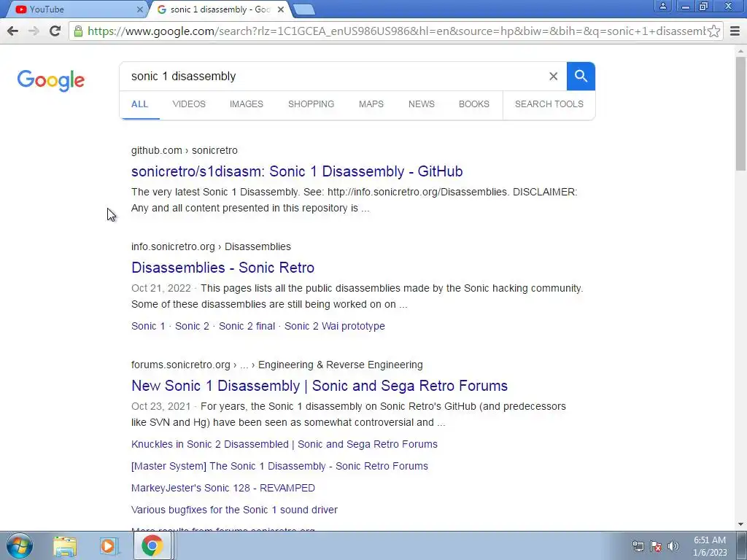Open File Explorer from the taskbar
Screen dimensions: 747x560
click(65, 546)
